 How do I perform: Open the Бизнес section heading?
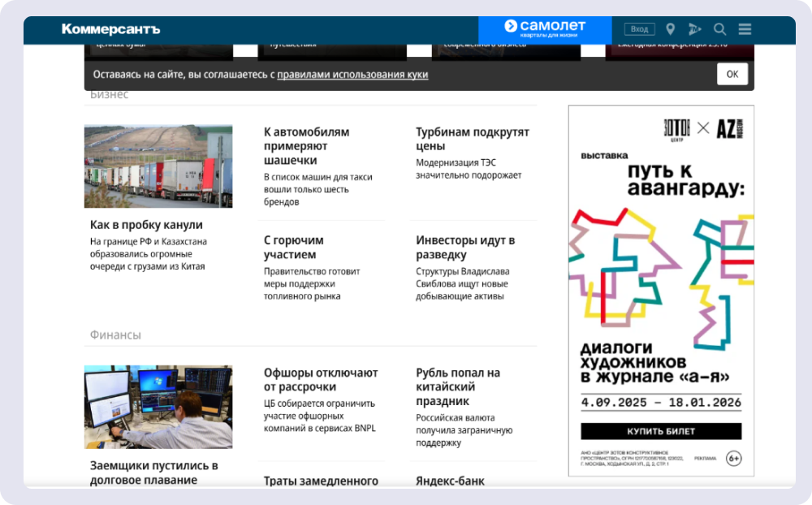109,95
